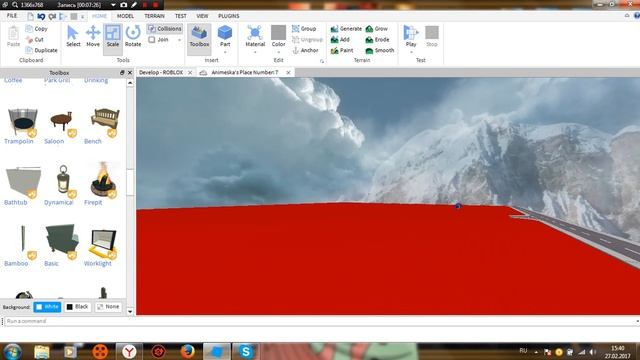Copy the selection
Viewport: 640px width, 360px height.
point(36,29)
